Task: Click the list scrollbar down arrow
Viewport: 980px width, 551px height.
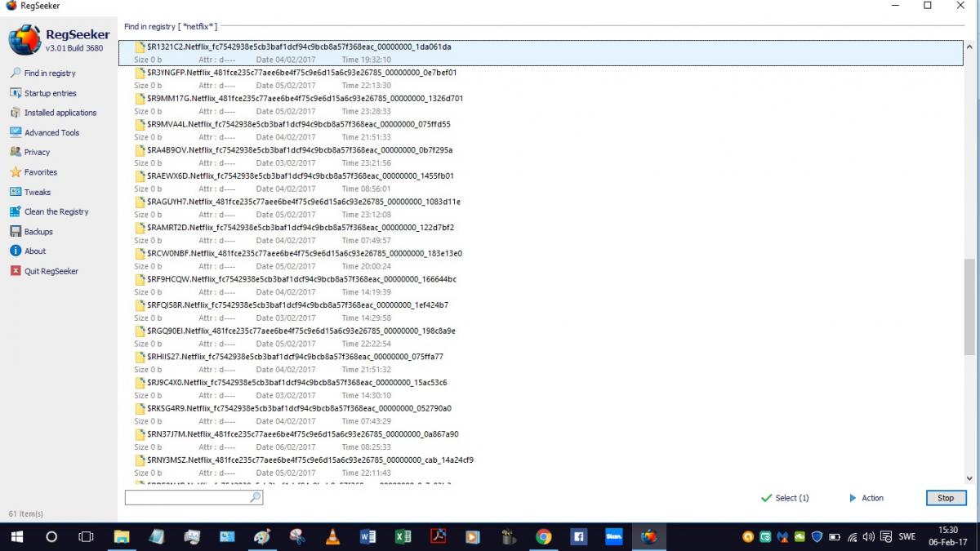Action: point(970,478)
